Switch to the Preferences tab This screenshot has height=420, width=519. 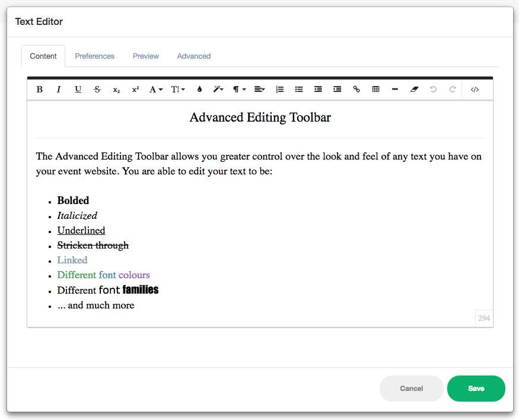click(94, 56)
